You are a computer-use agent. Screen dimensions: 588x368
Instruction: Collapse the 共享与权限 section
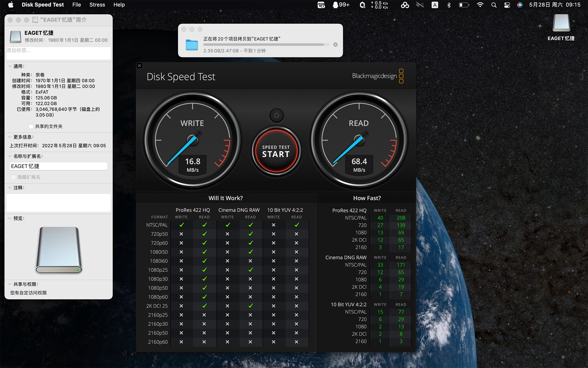click(x=10, y=284)
